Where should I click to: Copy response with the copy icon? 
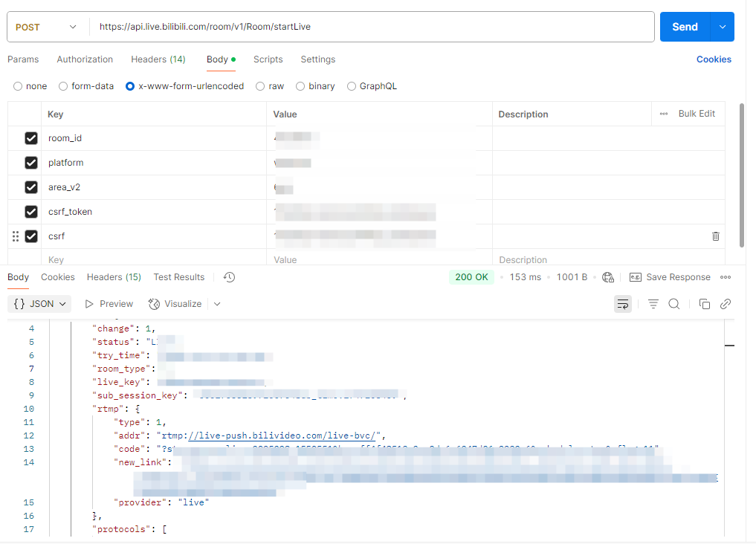[x=705, y=304]
